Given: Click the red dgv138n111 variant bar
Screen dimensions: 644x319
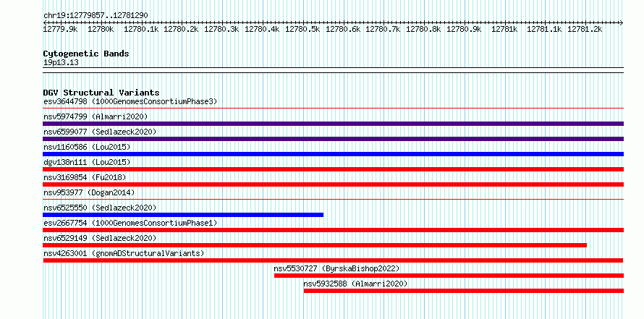Looking at the screenshot, I should (x=333, y=169).
